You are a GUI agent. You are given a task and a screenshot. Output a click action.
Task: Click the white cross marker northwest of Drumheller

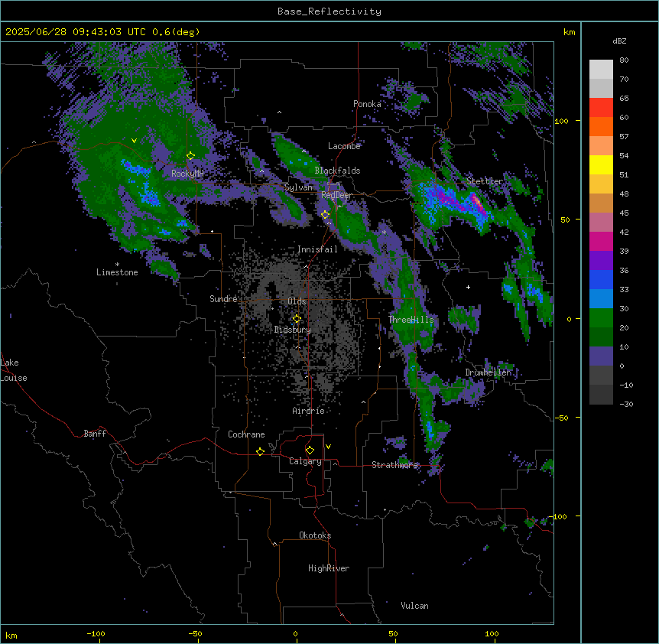468,287
